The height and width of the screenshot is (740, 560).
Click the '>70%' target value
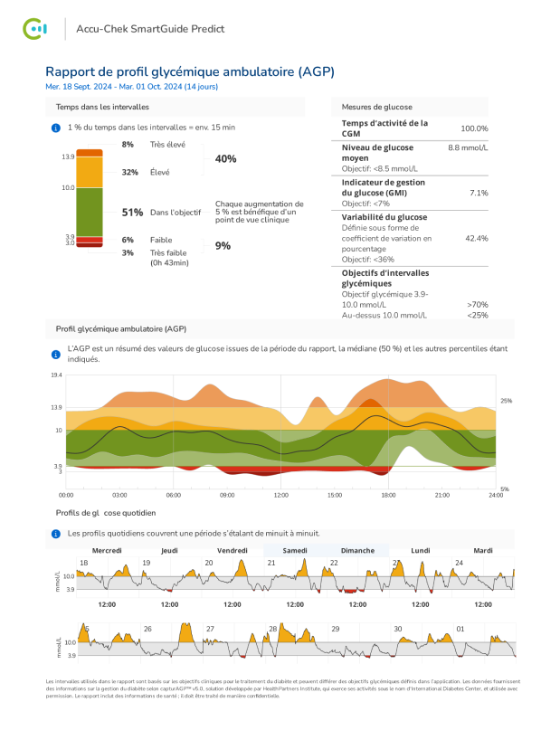478,304
